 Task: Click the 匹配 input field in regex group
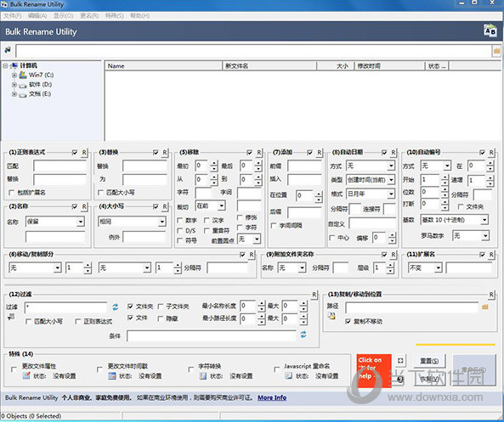[59, 166]
